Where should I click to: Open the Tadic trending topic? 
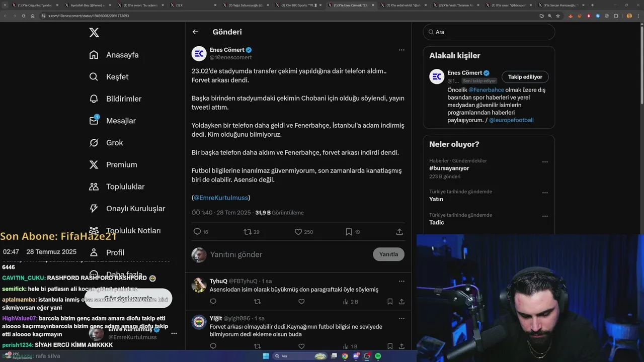[x=437, y=222]
